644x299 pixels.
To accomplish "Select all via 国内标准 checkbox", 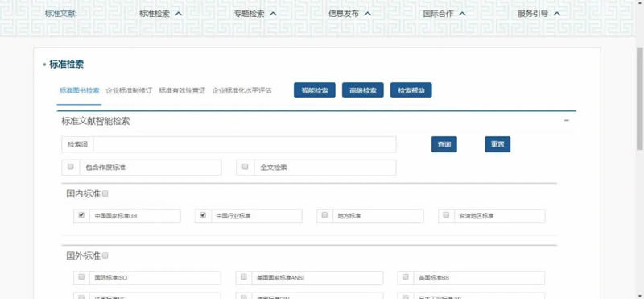I will [x=105, y=193].
